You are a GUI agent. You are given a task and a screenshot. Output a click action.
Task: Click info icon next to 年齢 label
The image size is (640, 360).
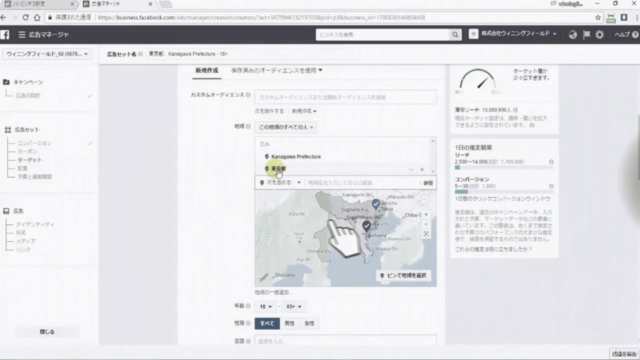[x=248, y=306]
